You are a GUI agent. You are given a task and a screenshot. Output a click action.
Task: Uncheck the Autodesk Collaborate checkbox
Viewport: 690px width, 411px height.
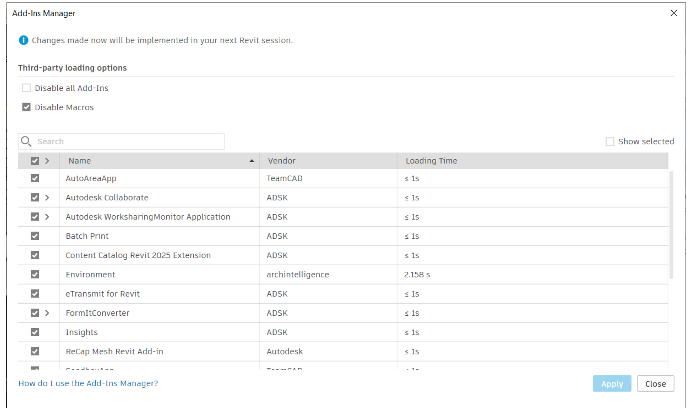35,198
